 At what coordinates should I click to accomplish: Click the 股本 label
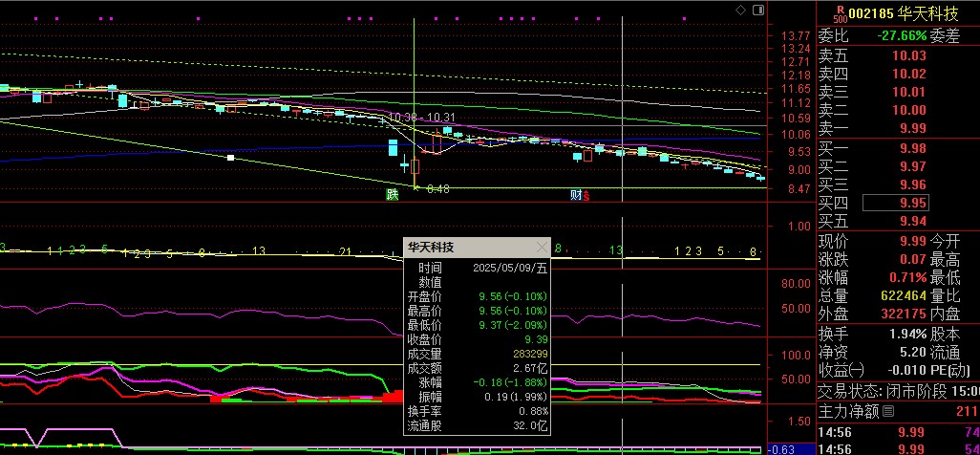click(x=945, y=335)
